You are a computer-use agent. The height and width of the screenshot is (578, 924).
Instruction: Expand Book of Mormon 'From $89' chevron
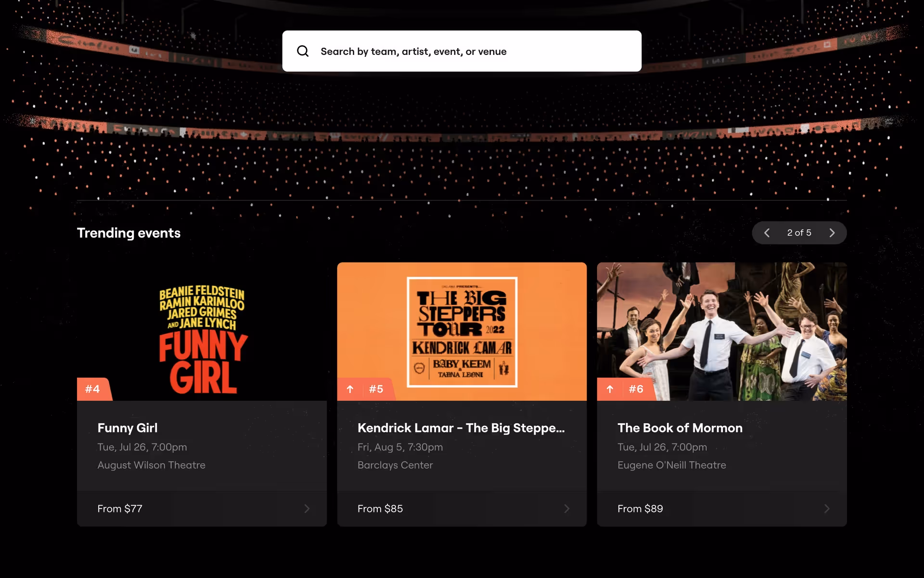(826, 509)
